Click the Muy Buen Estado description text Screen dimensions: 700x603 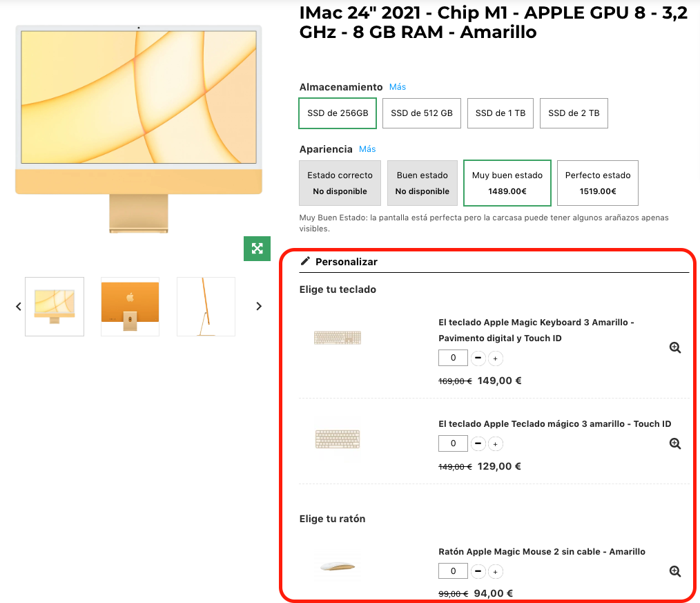(x=484, y=223)
